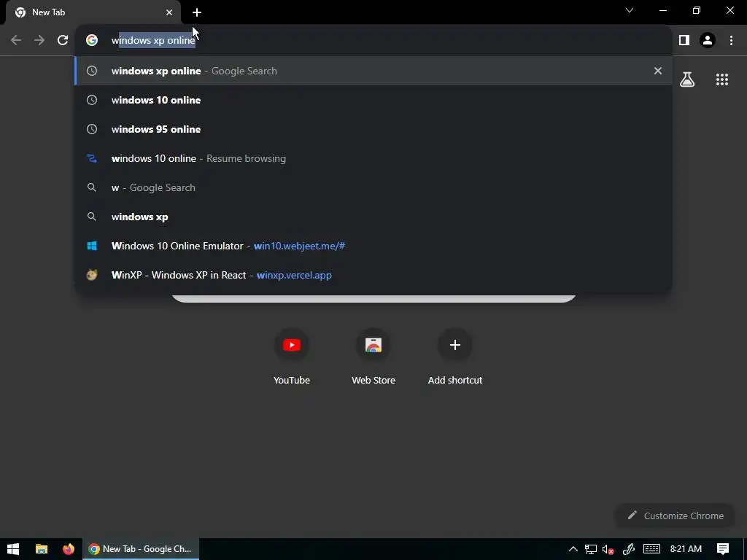Click Resume browsing journey icon

tap(92, 158)
